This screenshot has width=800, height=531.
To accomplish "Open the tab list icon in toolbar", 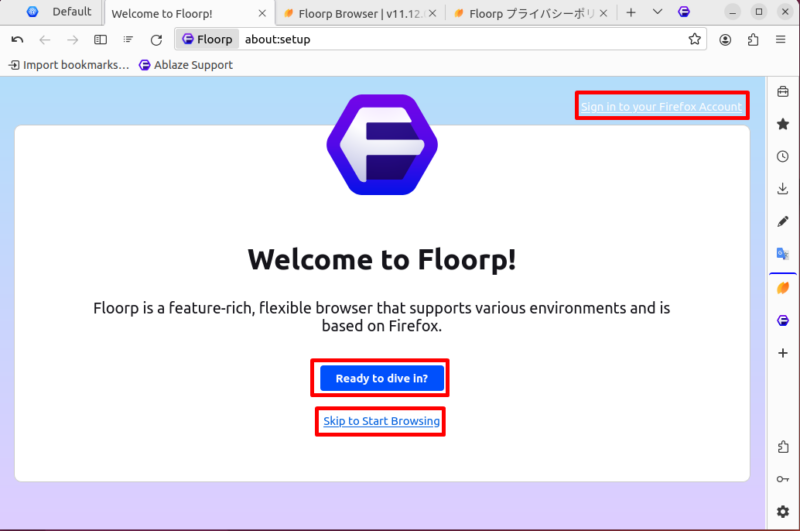I will coord(128,39).
